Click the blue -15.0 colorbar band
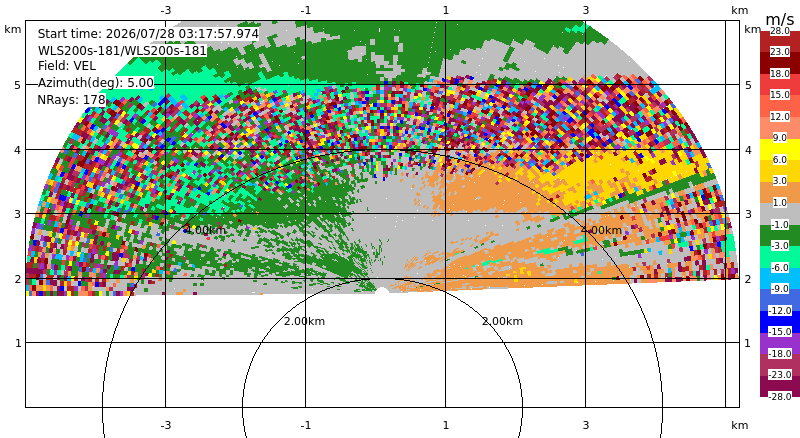This screenshot has height=438, width=800. click(x=780, y=322)
